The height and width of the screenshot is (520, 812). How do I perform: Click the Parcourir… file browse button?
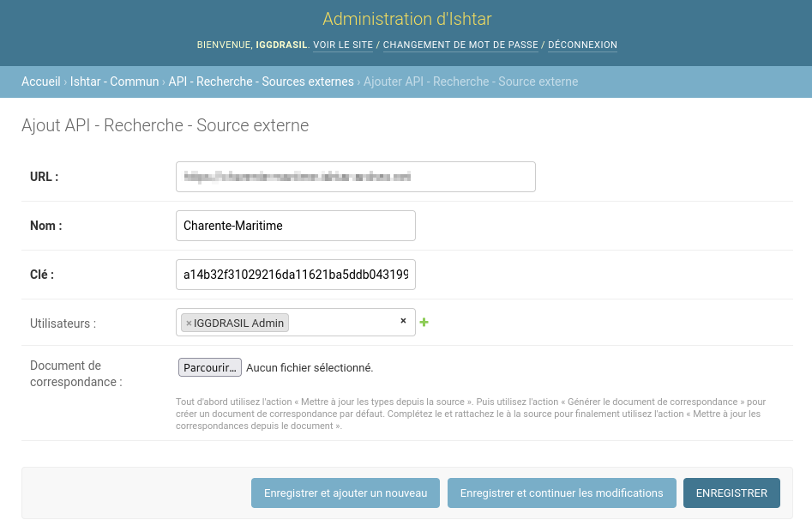(210, 367)
